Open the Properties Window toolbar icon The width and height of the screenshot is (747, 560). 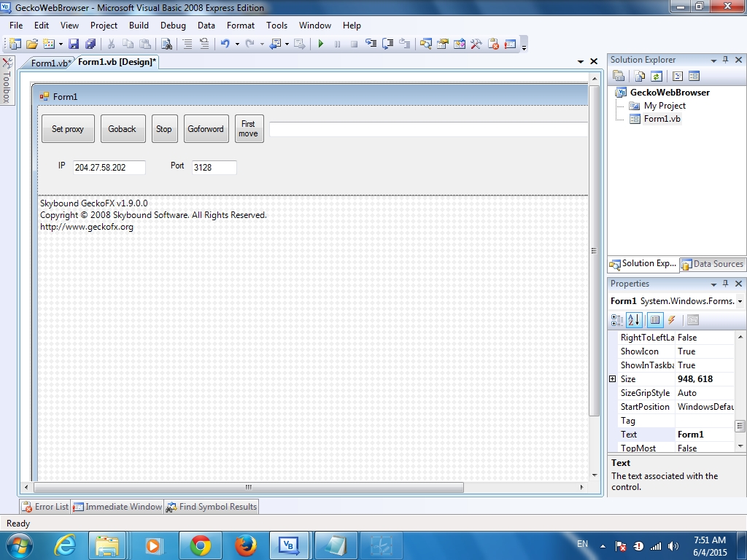pyautogui.click(x=443, y=44)
